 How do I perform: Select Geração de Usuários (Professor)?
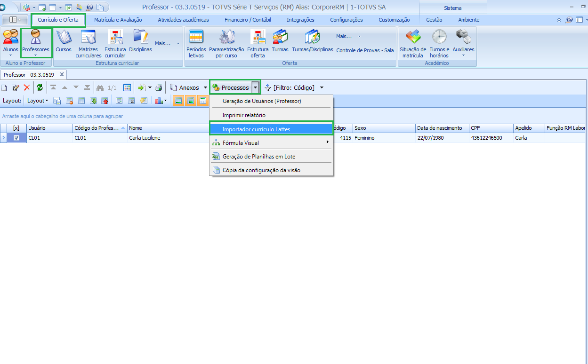click(x=271, y=101)
